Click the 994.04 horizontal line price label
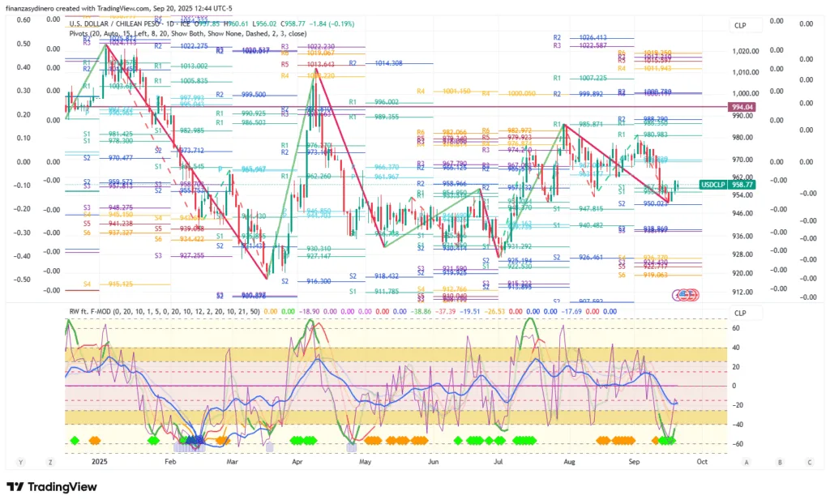This screenshot has height=504, width=830. tap(742, 107)
